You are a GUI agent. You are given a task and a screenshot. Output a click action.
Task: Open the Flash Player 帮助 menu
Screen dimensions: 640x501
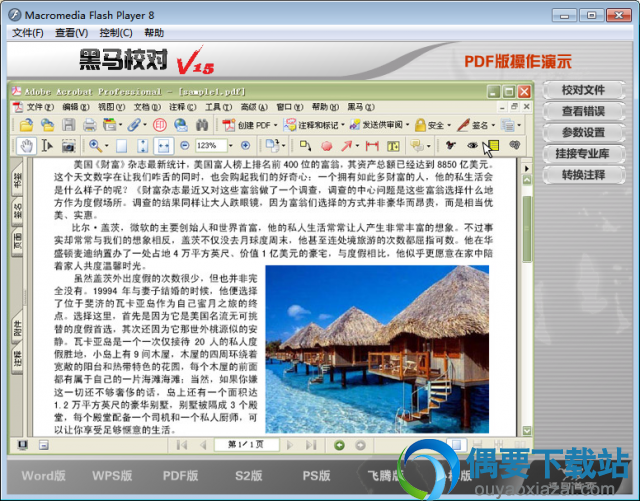(x=154, y=33)
